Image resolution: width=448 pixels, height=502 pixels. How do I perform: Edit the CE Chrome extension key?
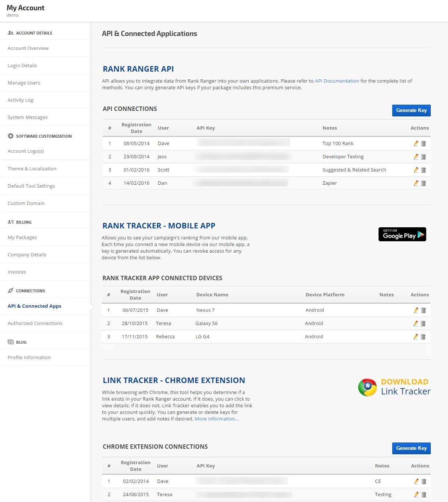(416, 481)
